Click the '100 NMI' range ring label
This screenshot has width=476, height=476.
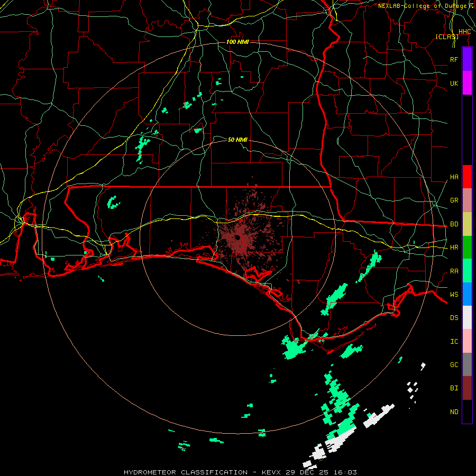(x=237, y=42)
